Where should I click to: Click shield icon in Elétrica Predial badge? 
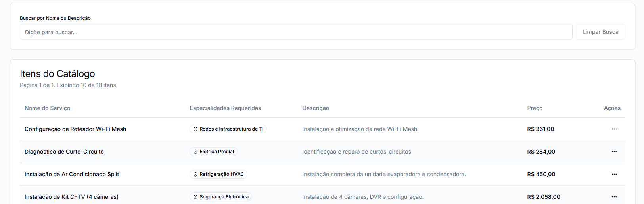click(195, 152)
